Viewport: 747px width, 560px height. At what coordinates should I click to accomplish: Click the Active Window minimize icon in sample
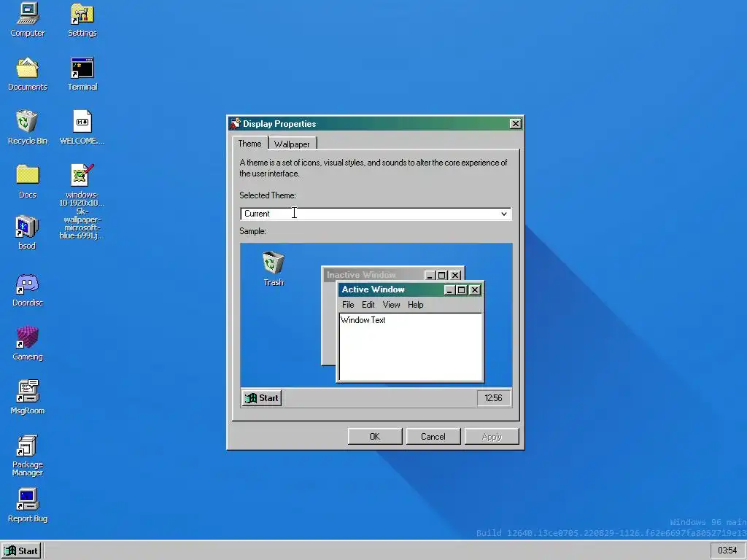coord(449,290)
